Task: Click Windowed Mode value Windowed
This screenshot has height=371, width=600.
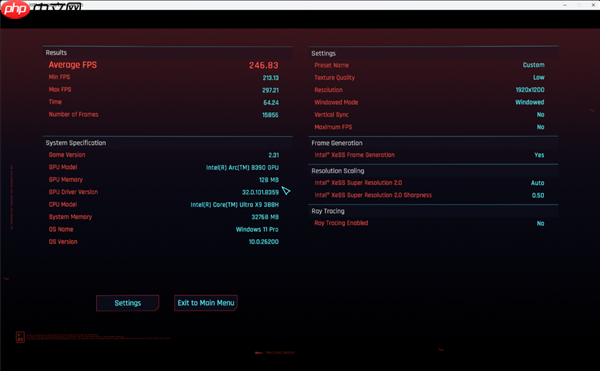Action: click(530, 102)
